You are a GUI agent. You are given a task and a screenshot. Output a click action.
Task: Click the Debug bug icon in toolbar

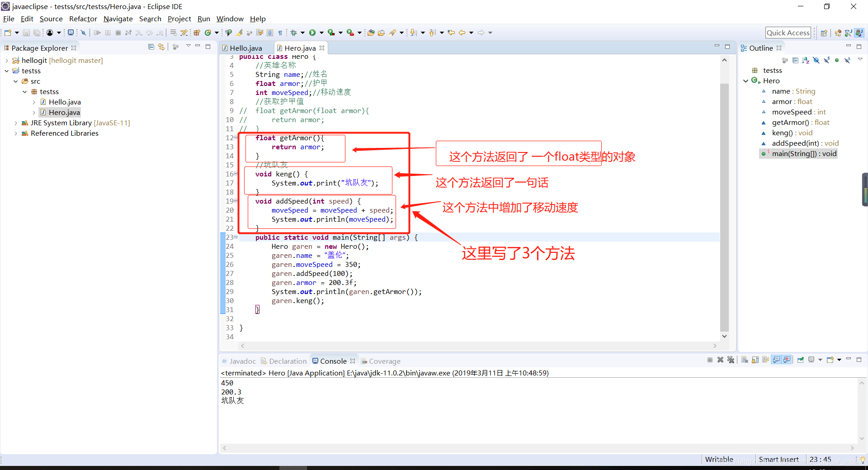[293, 33]
